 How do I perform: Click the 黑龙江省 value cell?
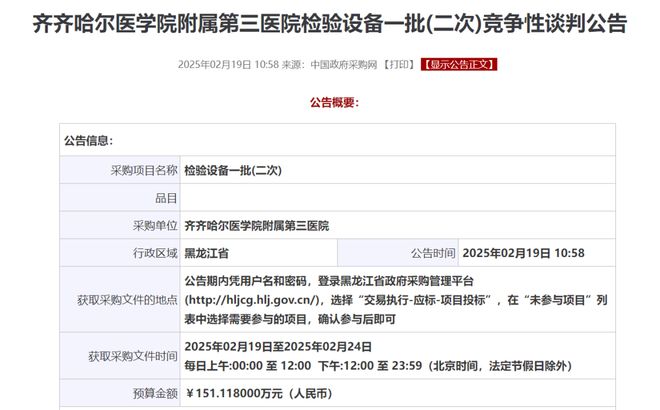click(259, 253)
